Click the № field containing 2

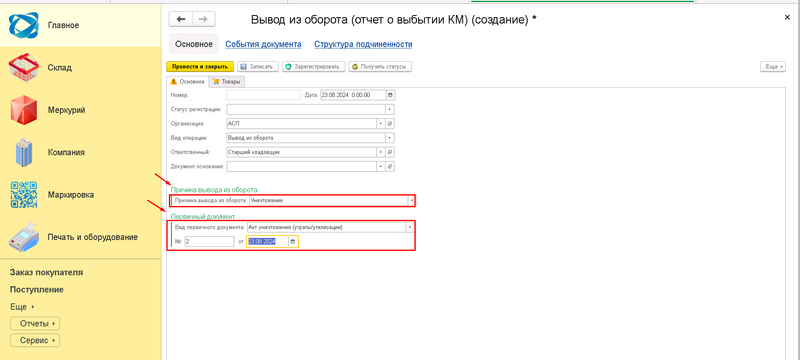pos(210,242)
